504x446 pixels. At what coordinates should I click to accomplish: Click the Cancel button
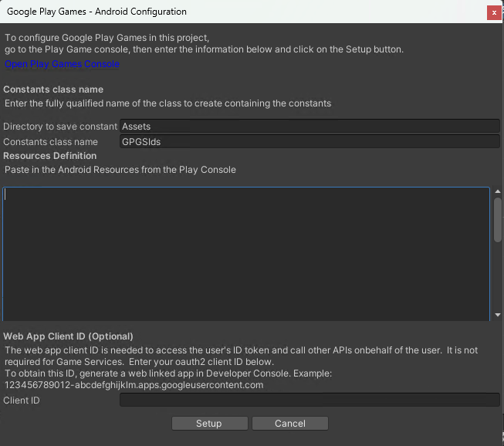[290, 423]
